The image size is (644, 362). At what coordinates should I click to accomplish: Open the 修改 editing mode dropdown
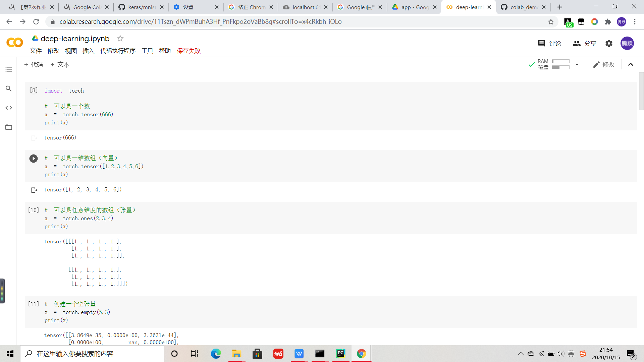(604, 65)
